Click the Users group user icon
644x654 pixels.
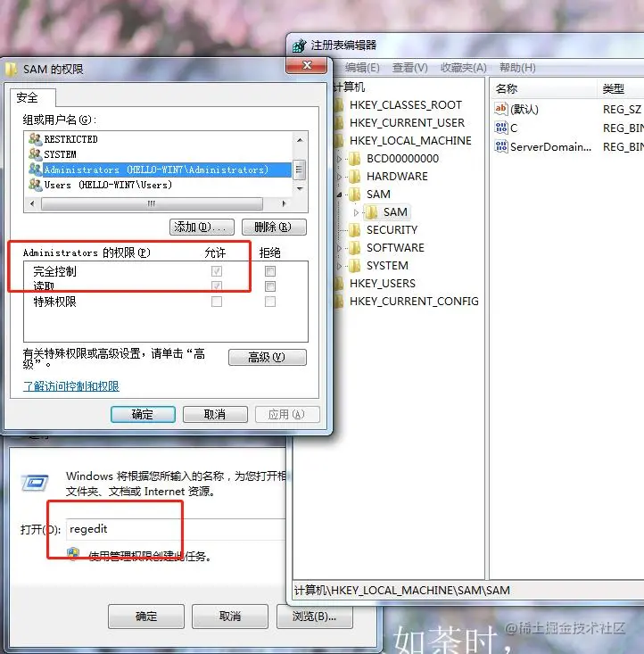(36, 185)
